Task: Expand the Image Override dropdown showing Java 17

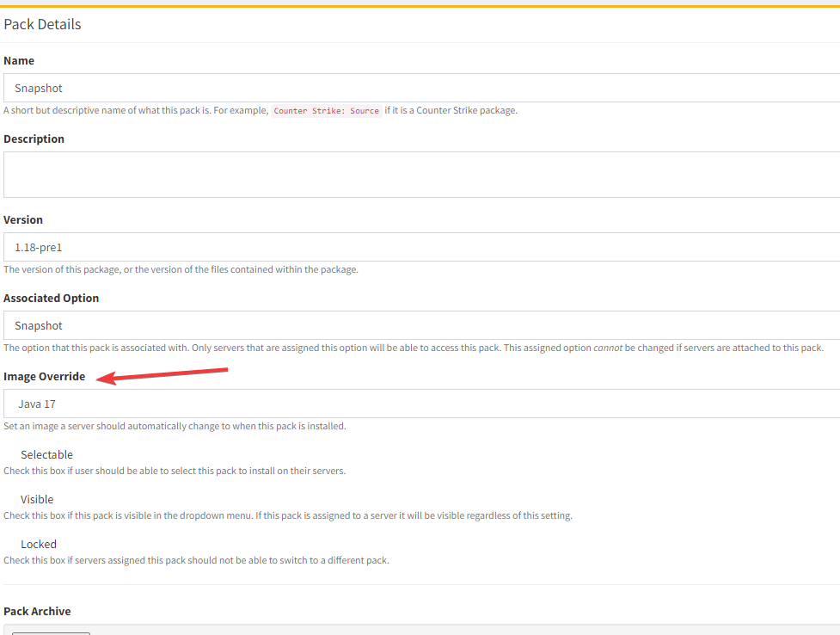Action: point(421,404)
